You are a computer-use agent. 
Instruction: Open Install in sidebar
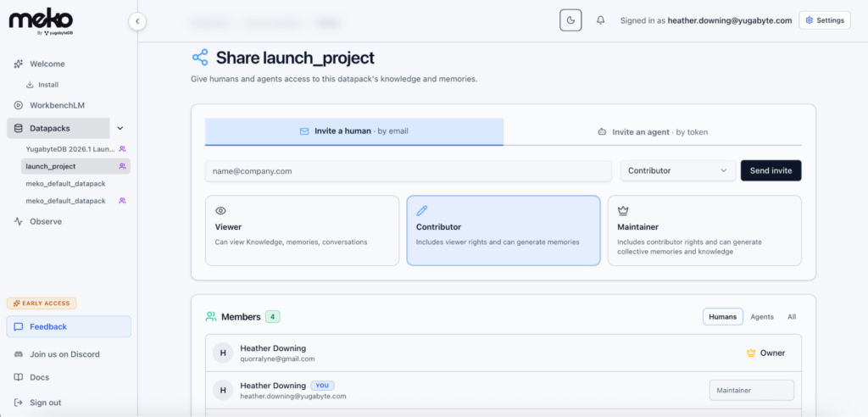point(48,85)
